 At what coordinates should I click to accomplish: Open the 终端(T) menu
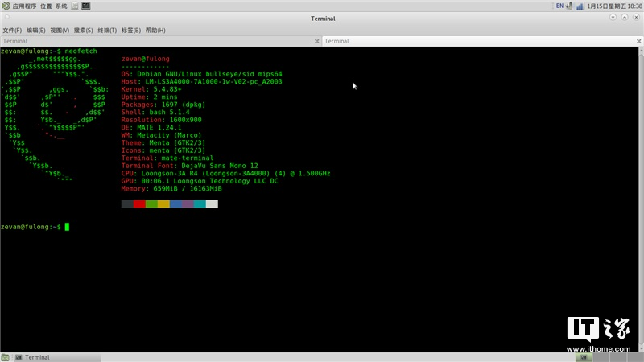tap(107, 31)
